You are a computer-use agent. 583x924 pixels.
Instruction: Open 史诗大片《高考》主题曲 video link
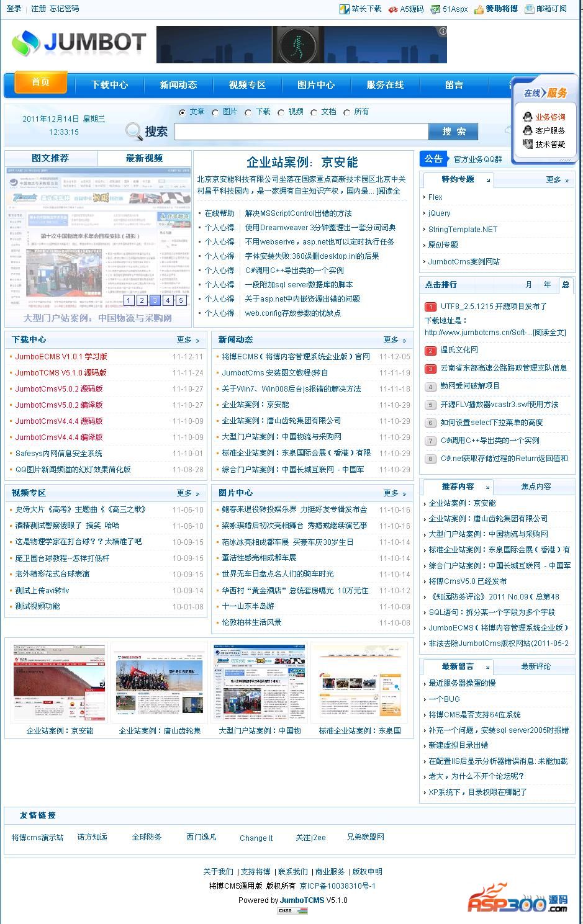click(x=81, y=509)
